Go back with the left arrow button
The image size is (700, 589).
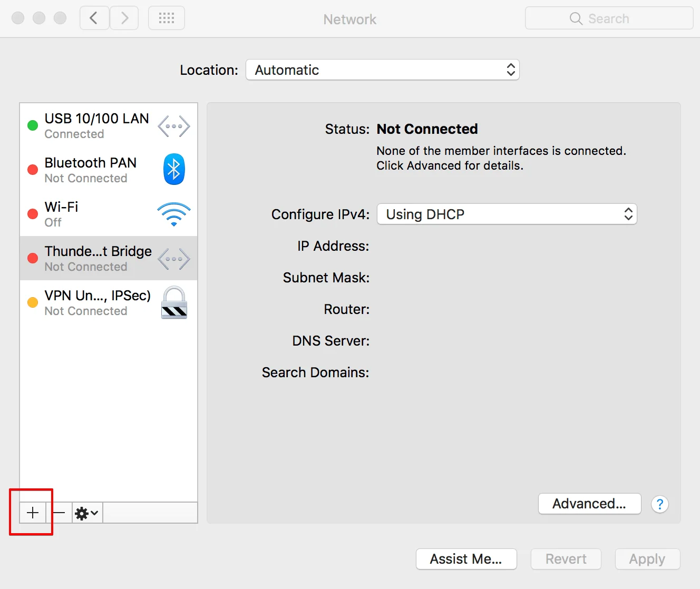(94, 18)
